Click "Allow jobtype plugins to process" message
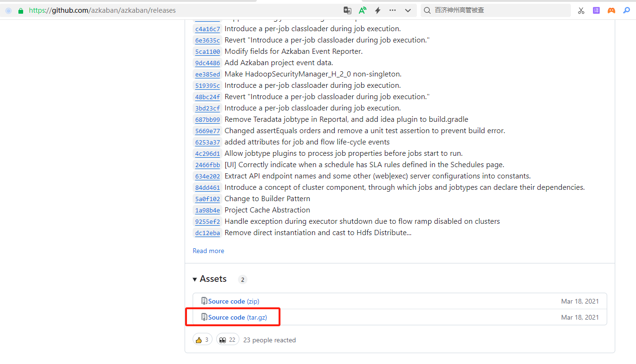This screenshot has height=364, width=636. click(x=344, y=153)
